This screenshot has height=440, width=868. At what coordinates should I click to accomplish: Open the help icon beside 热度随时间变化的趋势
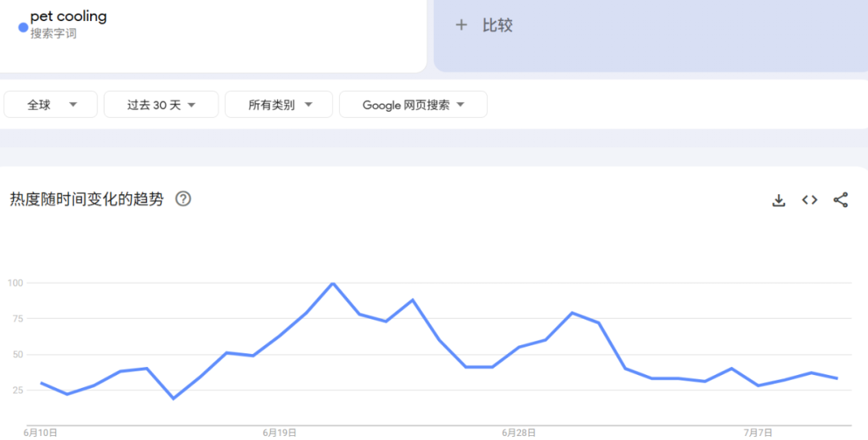(x=183, y=199)
